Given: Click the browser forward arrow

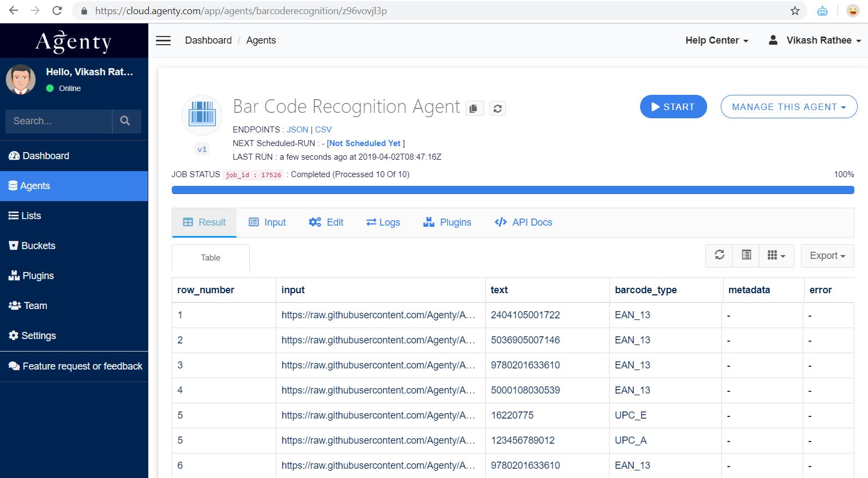Looking at the screenshot, I should [35, 10].
